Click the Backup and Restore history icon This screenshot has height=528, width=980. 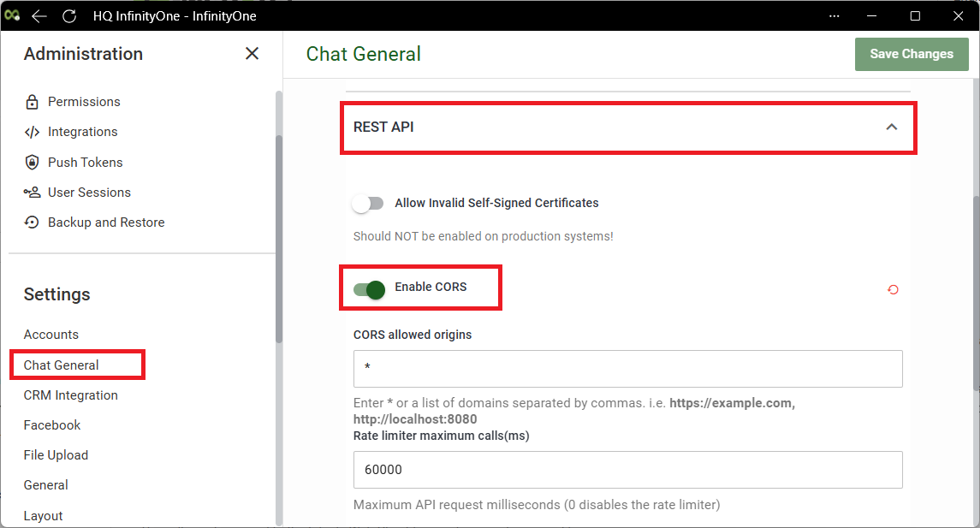coord(32,222)
